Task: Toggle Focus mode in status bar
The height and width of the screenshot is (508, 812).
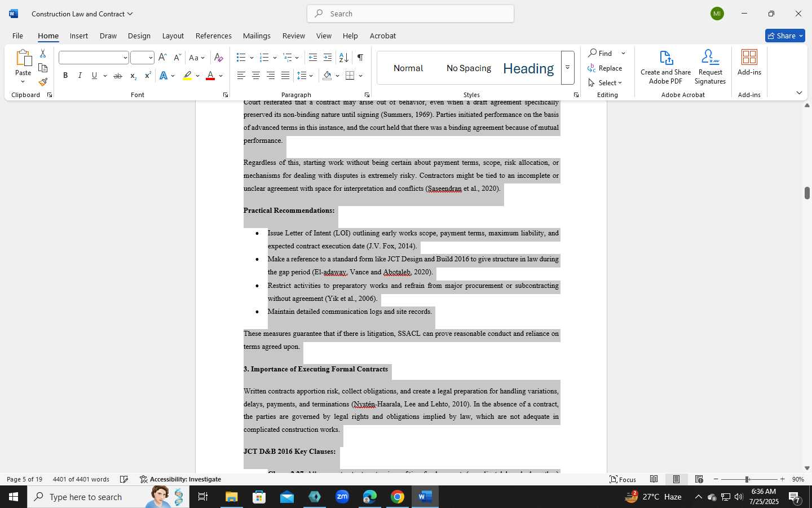Action: [623, 479]
